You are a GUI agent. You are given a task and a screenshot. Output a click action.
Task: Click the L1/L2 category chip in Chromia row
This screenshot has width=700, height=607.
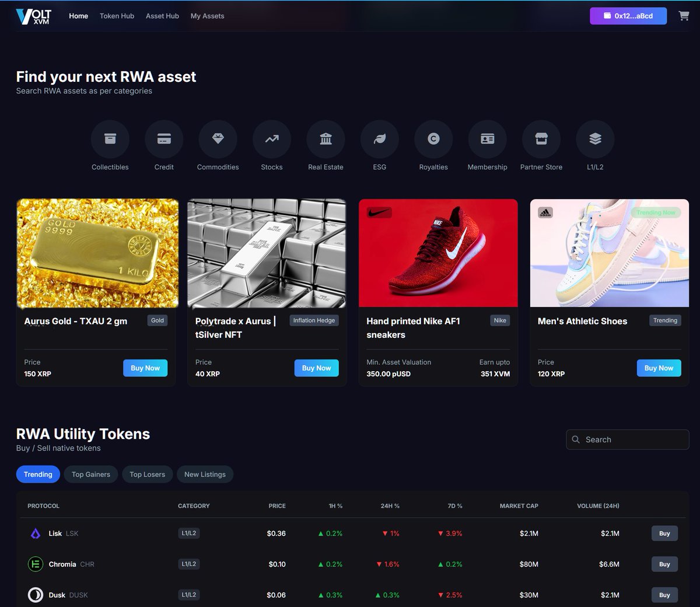click(189, 564)
